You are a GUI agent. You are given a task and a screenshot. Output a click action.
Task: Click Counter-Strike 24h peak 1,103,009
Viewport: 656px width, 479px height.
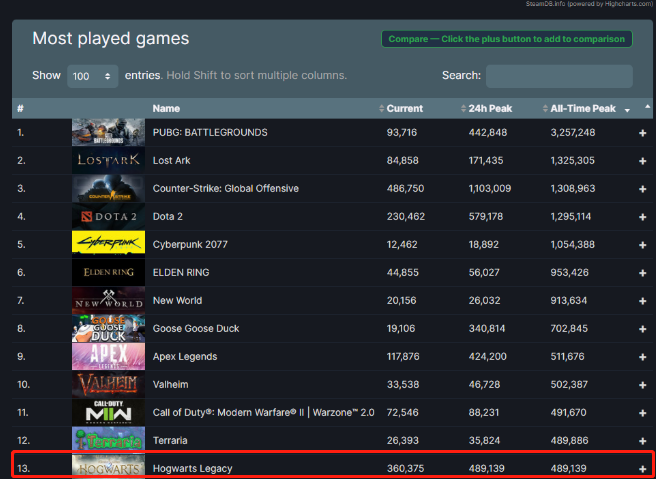pyautogui.click(x=490, y=189)
